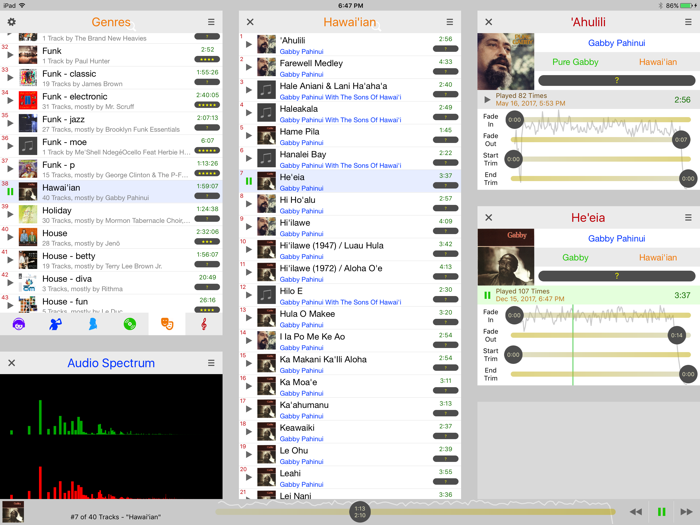Search Hawai'ian tracks with the magnifier icon
Image resolution: width=700 pixels, height=525 pixels.
pos(377,27)
